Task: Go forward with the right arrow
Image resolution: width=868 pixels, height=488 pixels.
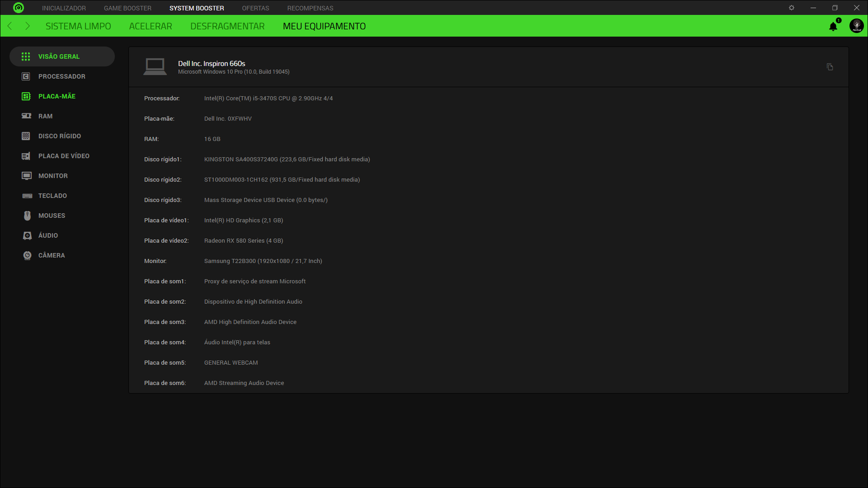Action: (28, 26)
